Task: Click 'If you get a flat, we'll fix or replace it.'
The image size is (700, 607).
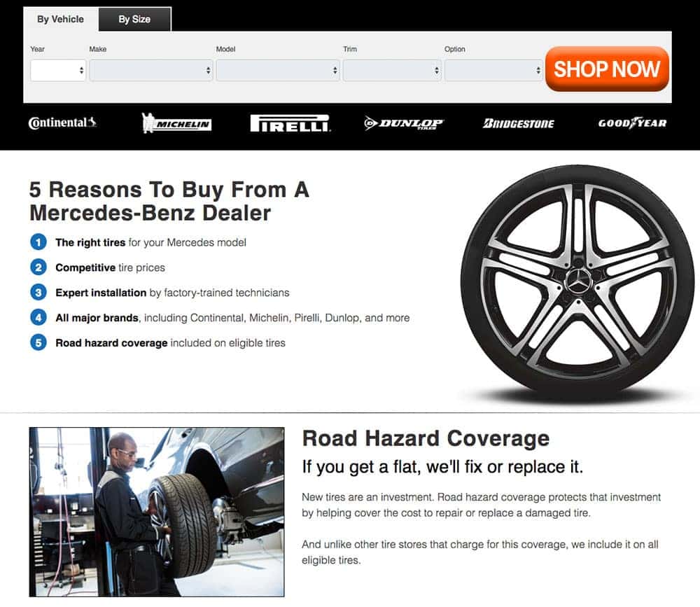Action: [x=443, y=467]
